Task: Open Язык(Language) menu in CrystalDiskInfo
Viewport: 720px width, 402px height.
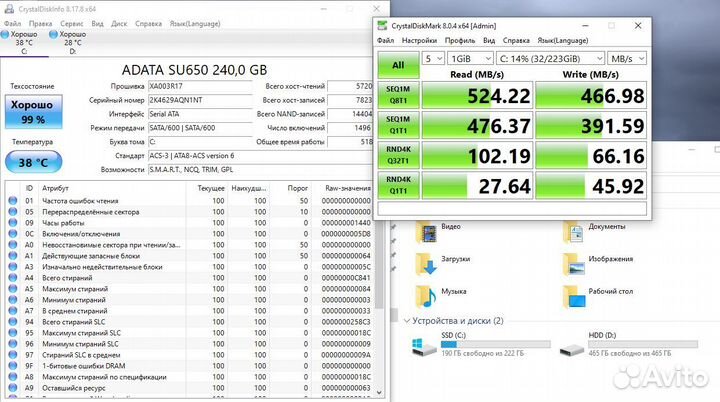Action: coord(195,23)
